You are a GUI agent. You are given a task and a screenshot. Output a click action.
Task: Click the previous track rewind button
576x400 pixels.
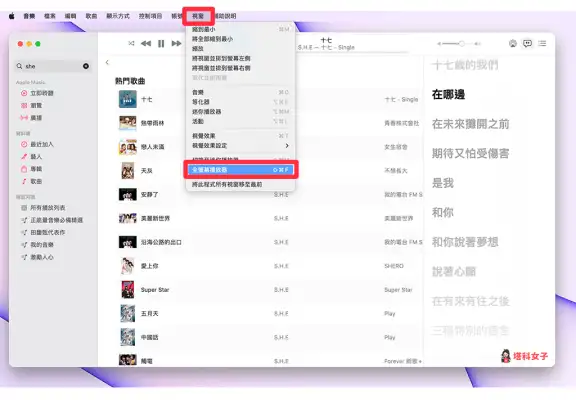146,43
